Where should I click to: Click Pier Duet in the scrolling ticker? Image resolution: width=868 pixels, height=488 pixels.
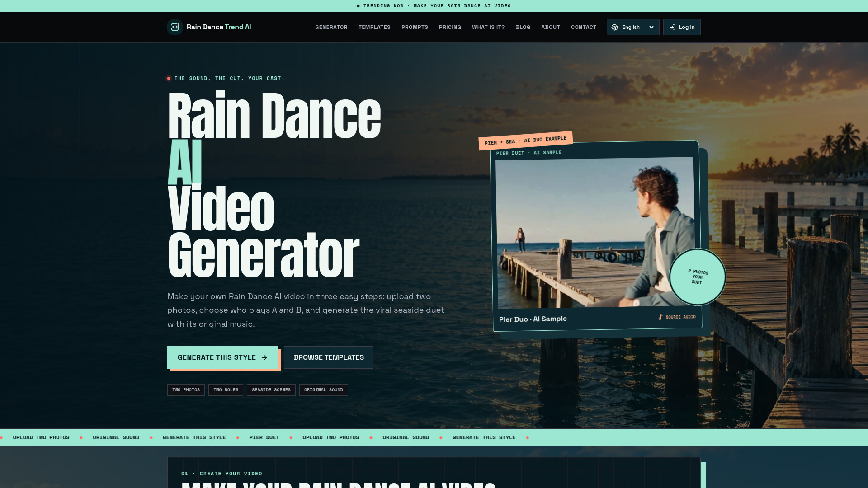pos(264,437)
